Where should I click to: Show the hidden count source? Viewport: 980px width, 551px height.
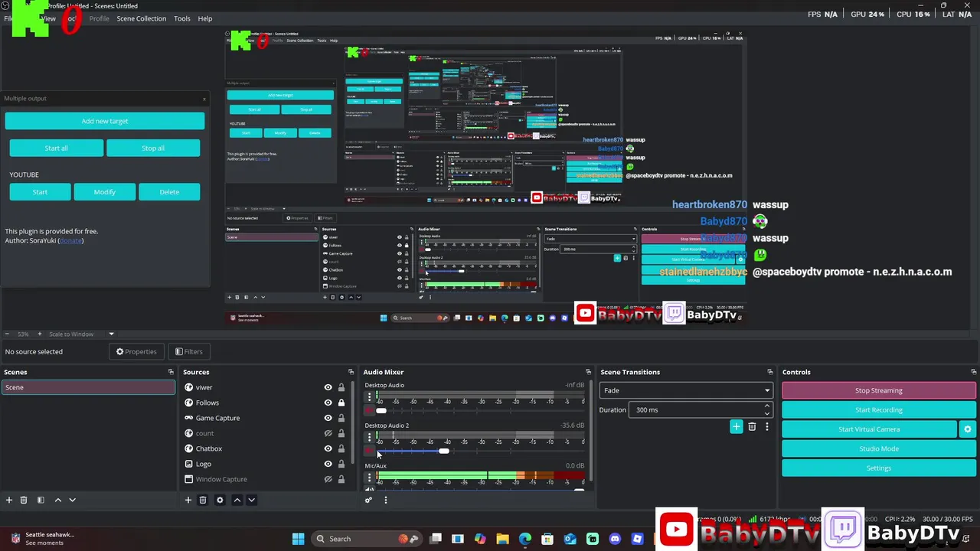coord(328,433)
